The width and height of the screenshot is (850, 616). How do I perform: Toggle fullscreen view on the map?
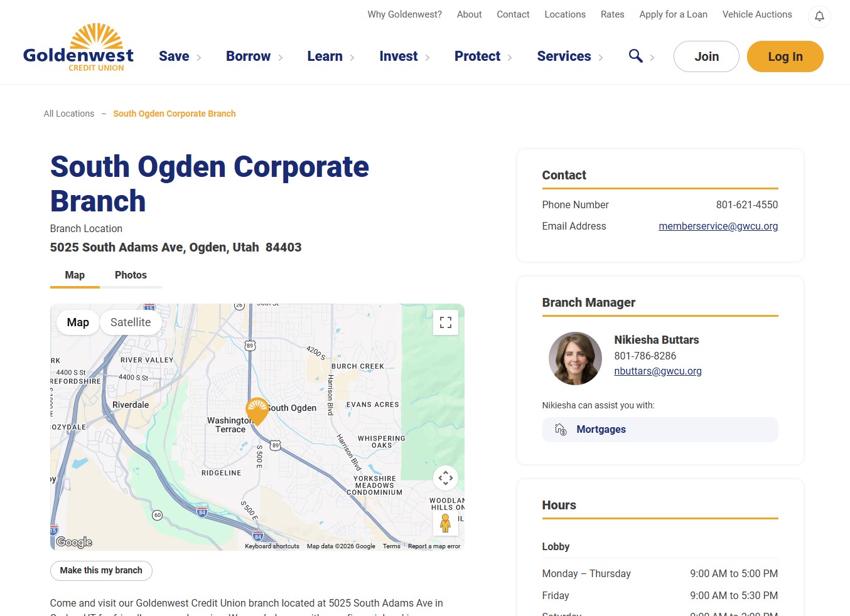click(x=446, y=322)
